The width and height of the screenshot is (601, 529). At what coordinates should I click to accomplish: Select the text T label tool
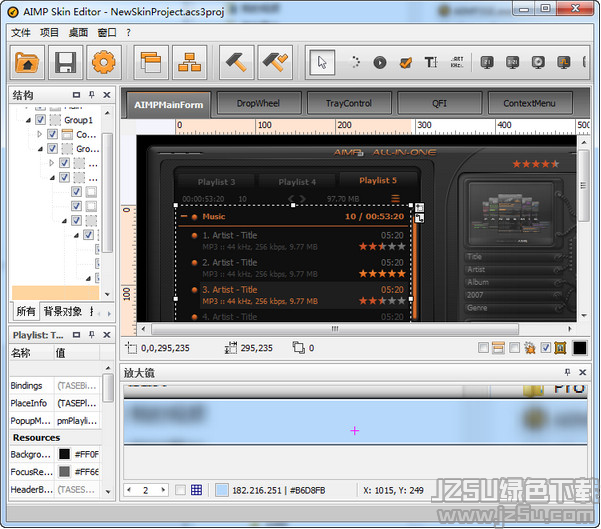click(x=431, y=62)
